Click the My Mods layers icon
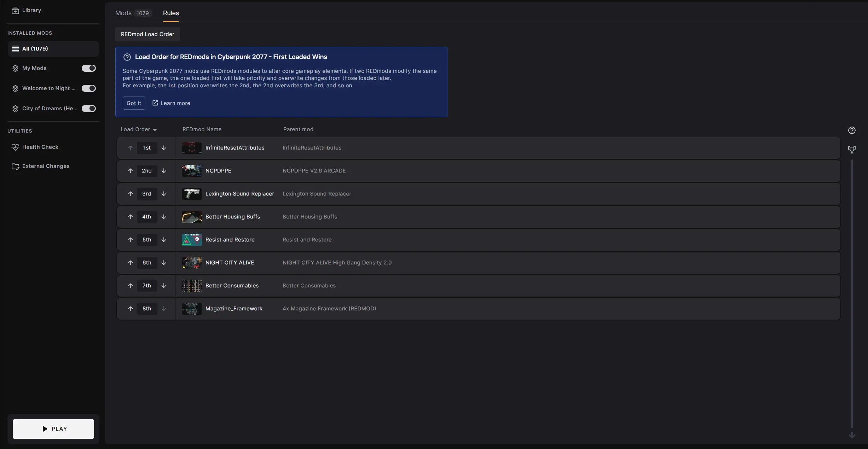The image size is (868, 449). click(x=15, y=68)
